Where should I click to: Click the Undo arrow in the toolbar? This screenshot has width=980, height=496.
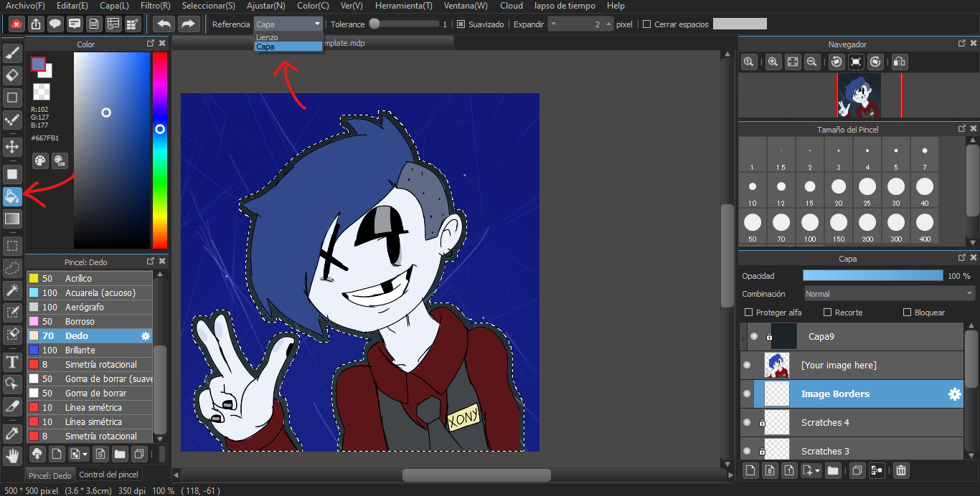pyautogui.click(x=164, y=24)
